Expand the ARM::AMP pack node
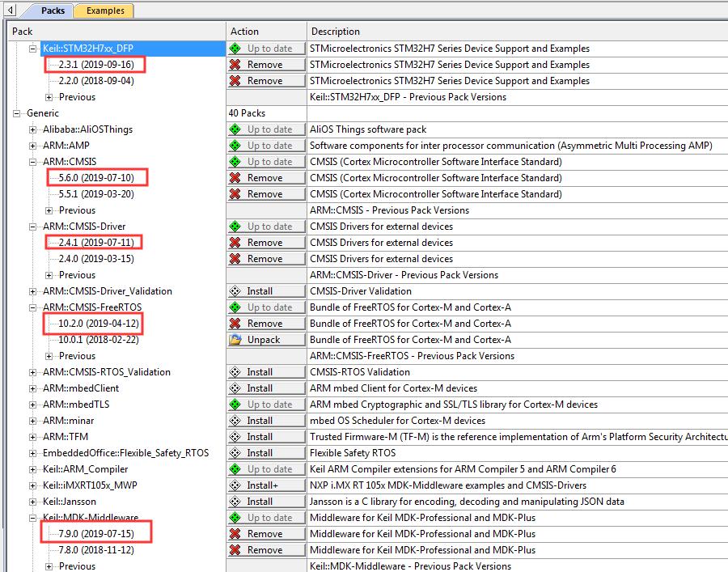Image resolution: width=728 pixels, height=572 pixels. 32,146
